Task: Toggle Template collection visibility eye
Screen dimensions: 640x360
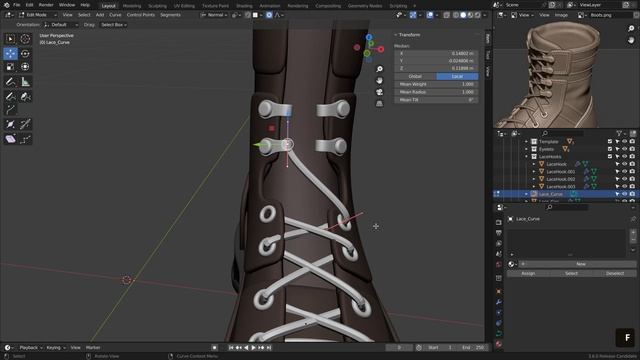Action: [624, 142]
